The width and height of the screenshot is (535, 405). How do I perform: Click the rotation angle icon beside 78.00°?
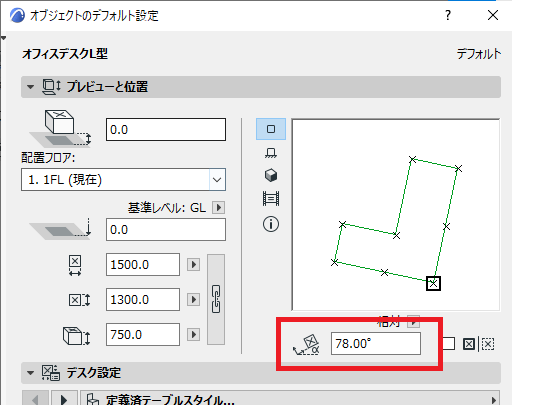click(306, 345)
